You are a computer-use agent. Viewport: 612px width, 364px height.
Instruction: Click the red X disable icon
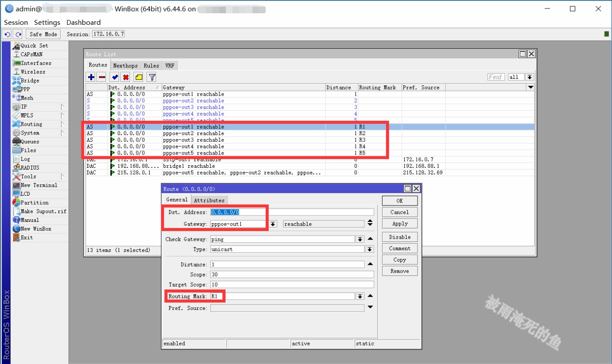(126, 77)
